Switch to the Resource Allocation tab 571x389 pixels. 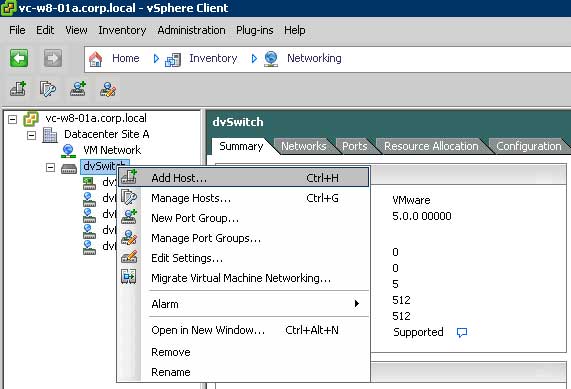[431, 146]
